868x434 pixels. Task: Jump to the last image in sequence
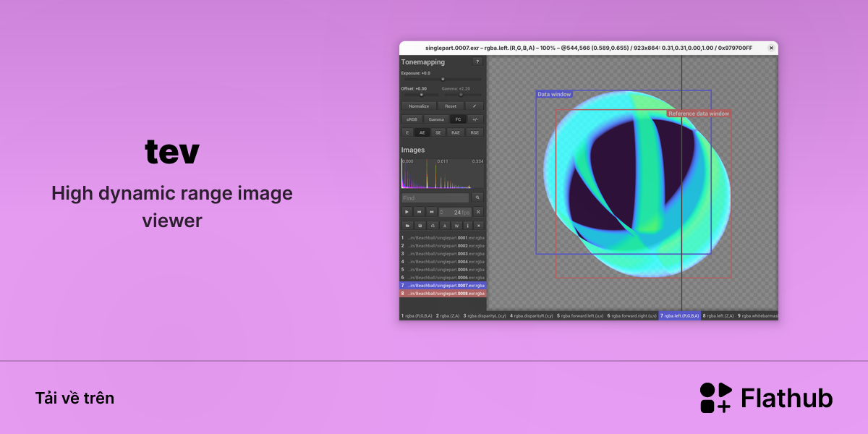click(431, 212)
